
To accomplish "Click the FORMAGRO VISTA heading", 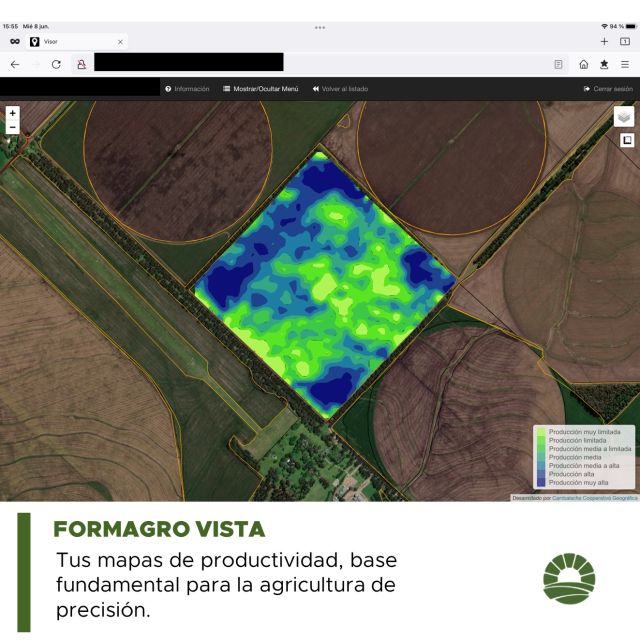I will (x=159, y=529).
